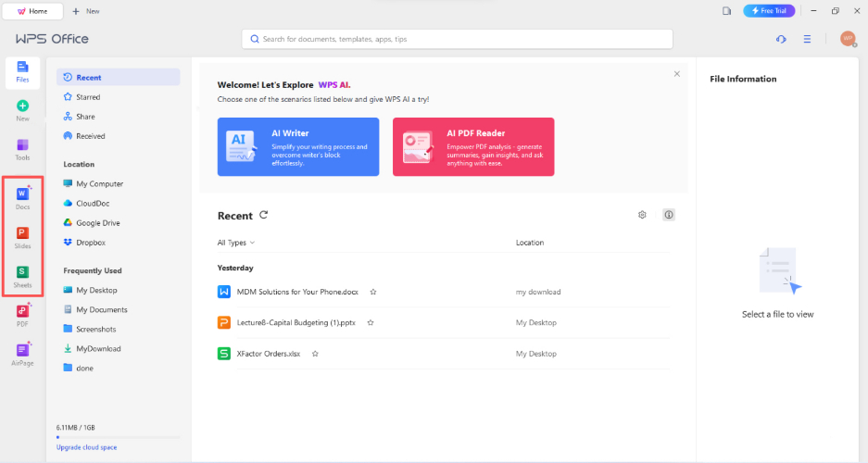Open the user profile avatar
The width and height of the screenshot is (868, 463).
[x=848, y=39]
